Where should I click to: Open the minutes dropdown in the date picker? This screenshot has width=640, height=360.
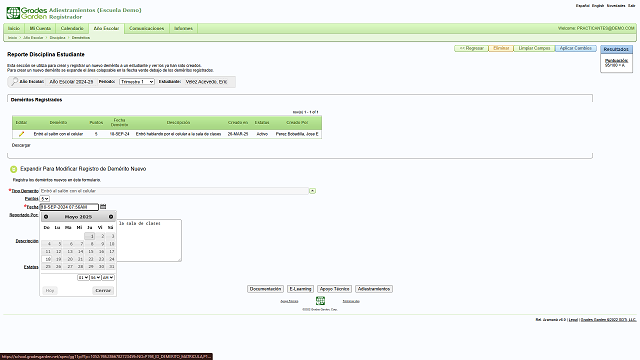pyautogui.click(x=95, y=278)
